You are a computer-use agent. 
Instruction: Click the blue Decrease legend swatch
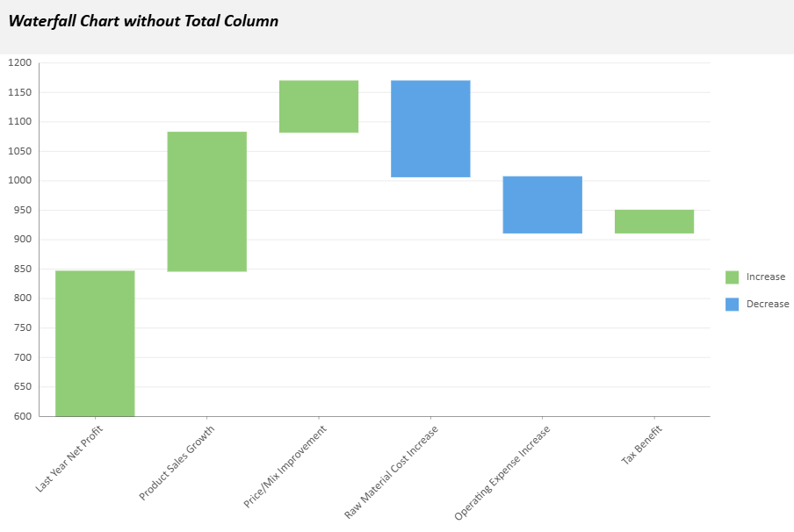732,304
